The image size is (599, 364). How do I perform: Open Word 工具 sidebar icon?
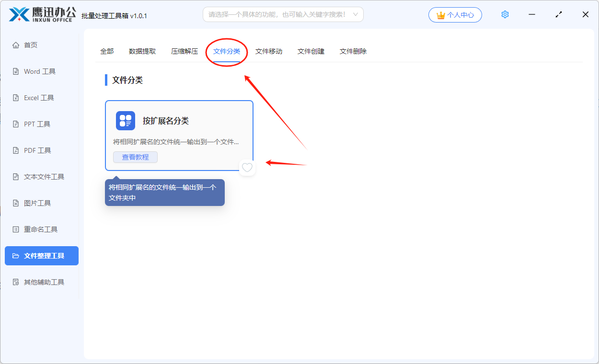pyautogui.click(x=16, y=71)
